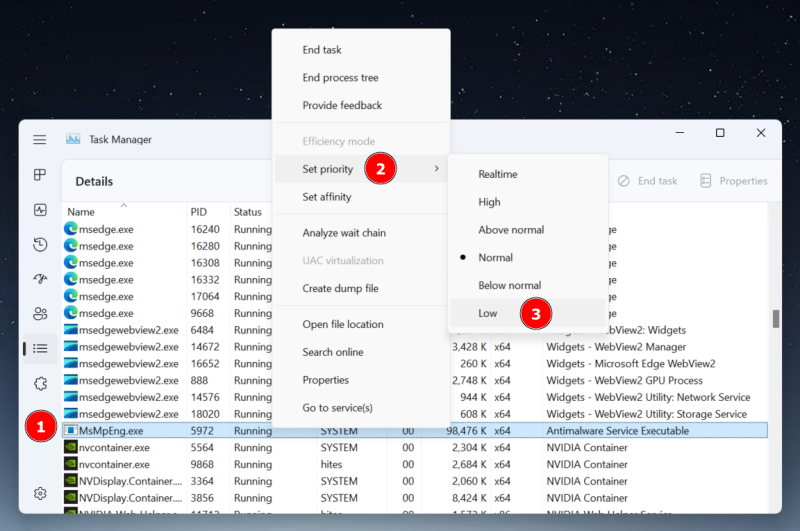
Task: Expand the Set priority submenu arrow
Action: pyautogui.click(x=437, y=169)
